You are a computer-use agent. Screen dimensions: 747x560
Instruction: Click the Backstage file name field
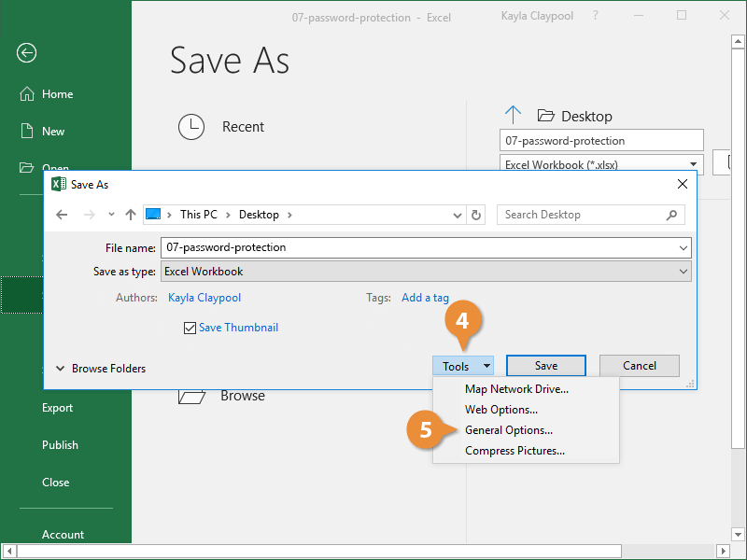(x=601, y=141)
